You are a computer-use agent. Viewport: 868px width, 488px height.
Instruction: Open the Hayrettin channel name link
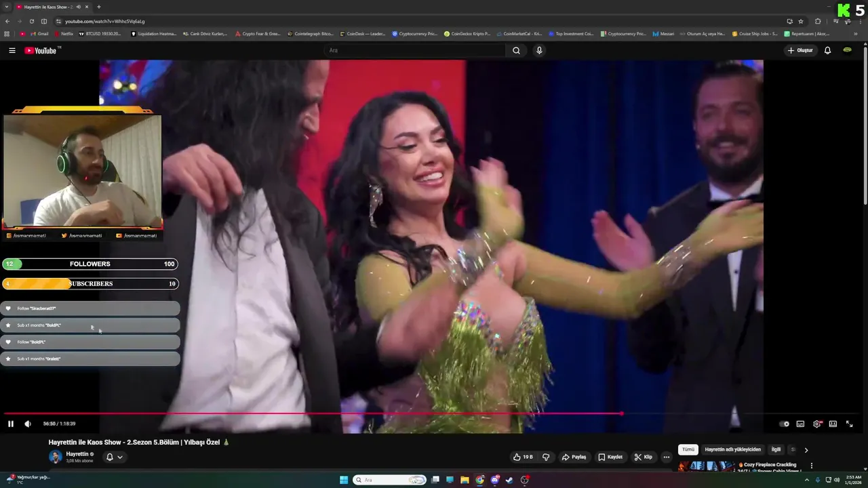[x=77, y=454]
